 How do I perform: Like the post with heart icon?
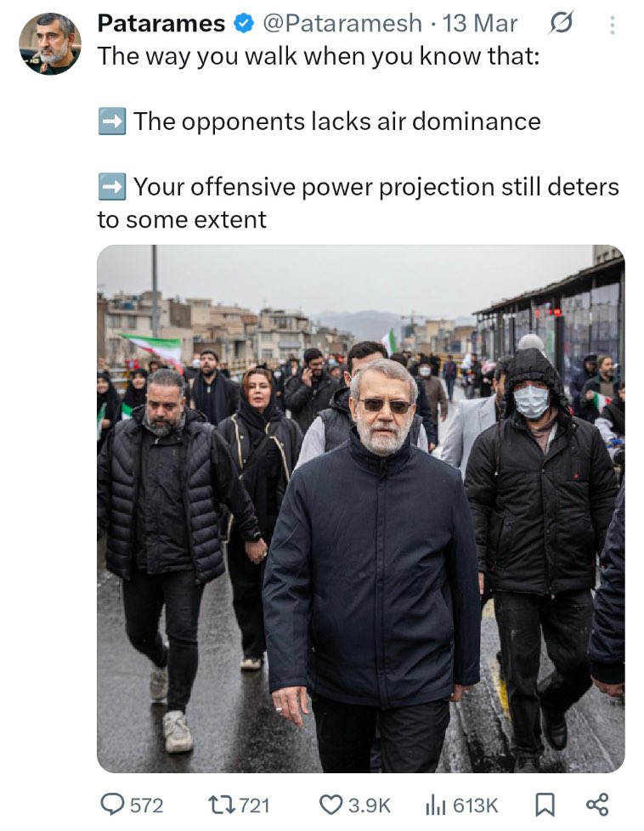pyautogui.click(x=331, y=805)
